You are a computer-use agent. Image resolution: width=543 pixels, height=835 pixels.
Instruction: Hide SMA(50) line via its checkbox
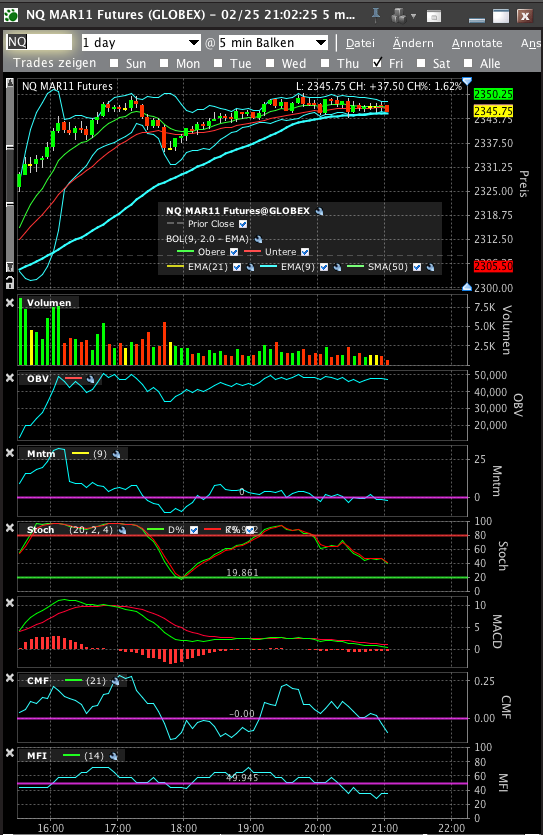point(417,267)
